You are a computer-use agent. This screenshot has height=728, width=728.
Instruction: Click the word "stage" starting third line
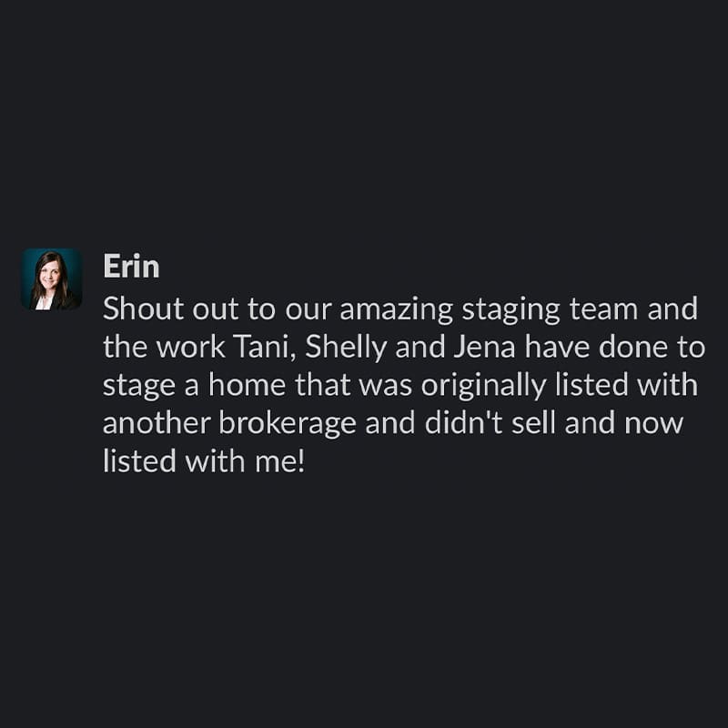[139, 386]
